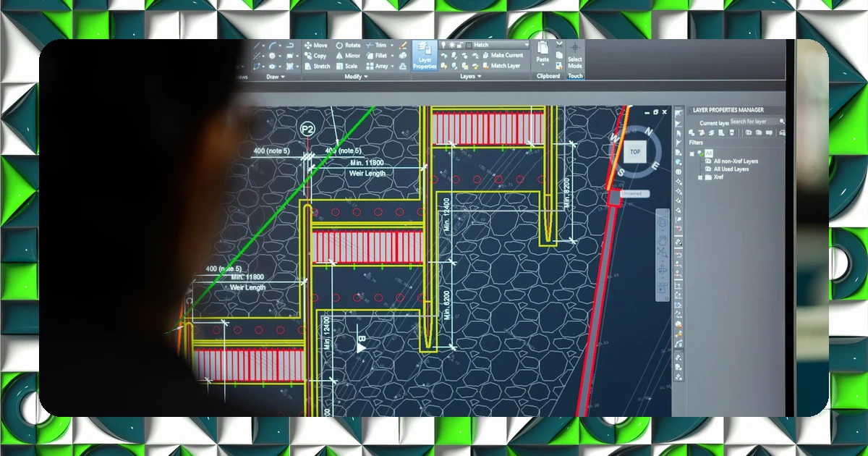The height and width of the screenshot is (456, 868).
Task: Select the Copy tool
Action: [x=316, y=56]
